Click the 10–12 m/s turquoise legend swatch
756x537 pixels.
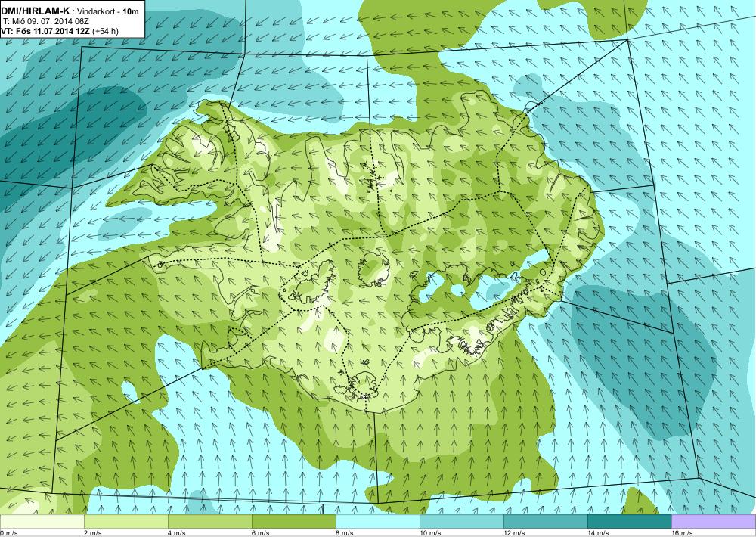pyautogui.click(x=461, y=522)
